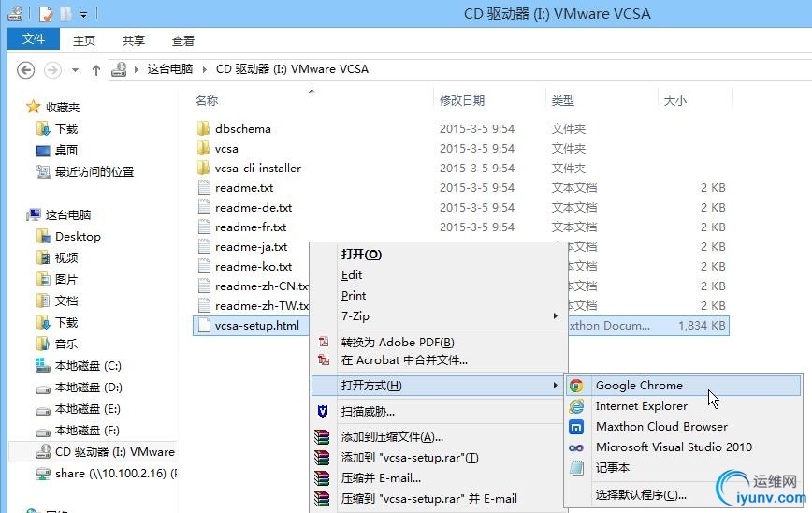Screen dimensions: 812x513
Task: Select 扫描威胁 menu entry
Action: coord(368,412)
